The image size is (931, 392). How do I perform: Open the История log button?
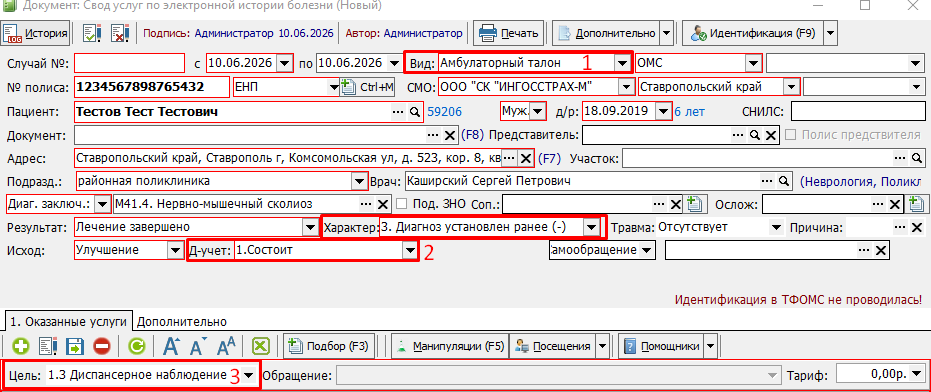tap(36, 33)
